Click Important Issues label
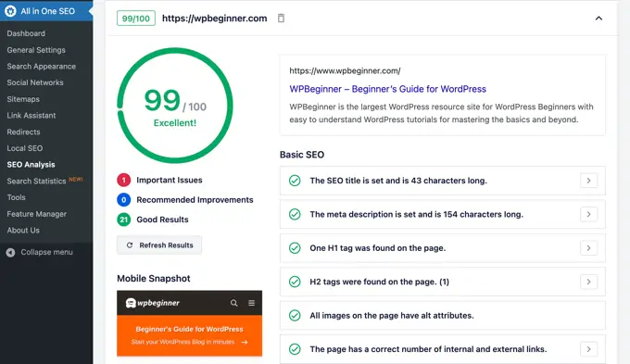 pos(170,180)
